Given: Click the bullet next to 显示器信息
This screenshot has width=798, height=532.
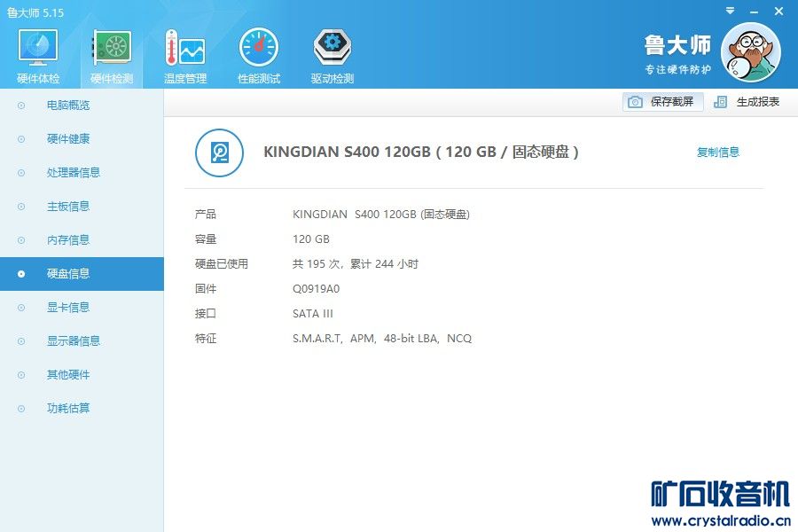Looking at the screenshot, I should click(x=21, y=341).
